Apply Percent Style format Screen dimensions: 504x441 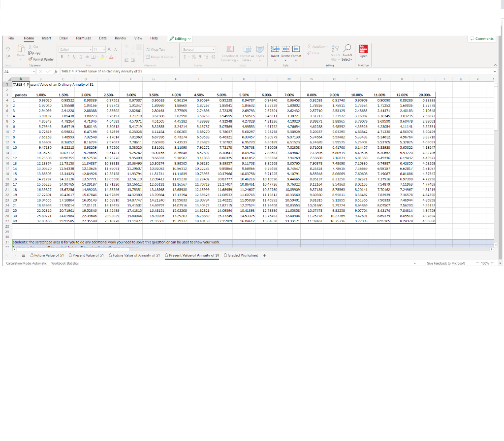point(193,57)
